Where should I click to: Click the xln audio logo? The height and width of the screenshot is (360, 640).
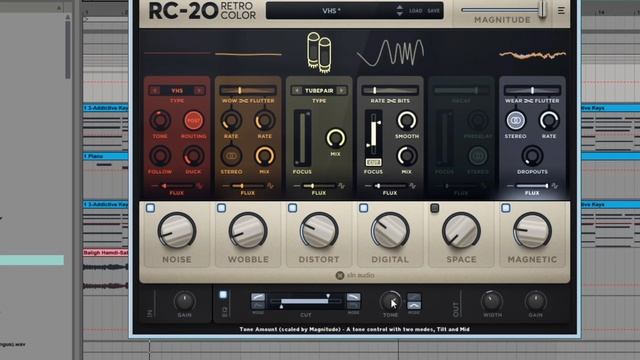[355, 276]
